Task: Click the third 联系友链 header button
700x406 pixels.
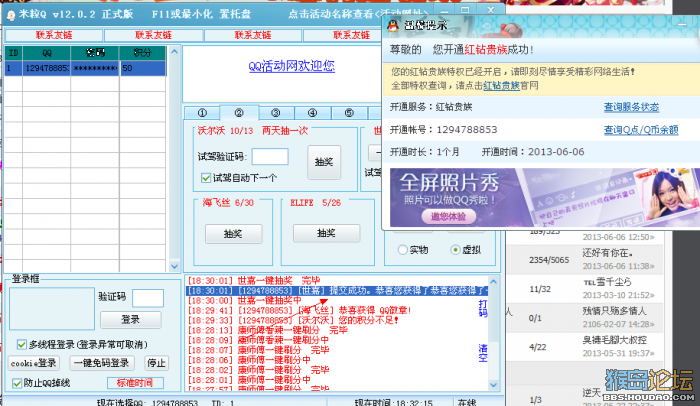Action: click(x=253, y=35)
